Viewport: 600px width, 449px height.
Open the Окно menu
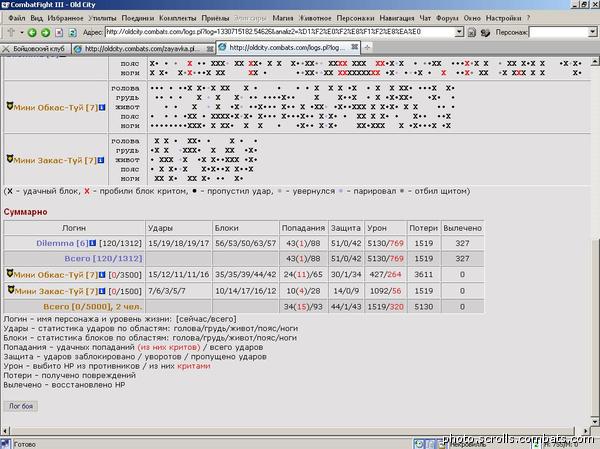[472, 18]
